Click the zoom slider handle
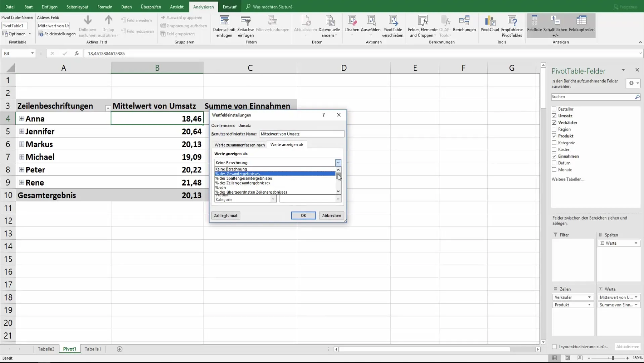Viewport: 644px width, 363px height. coord(613,358)
